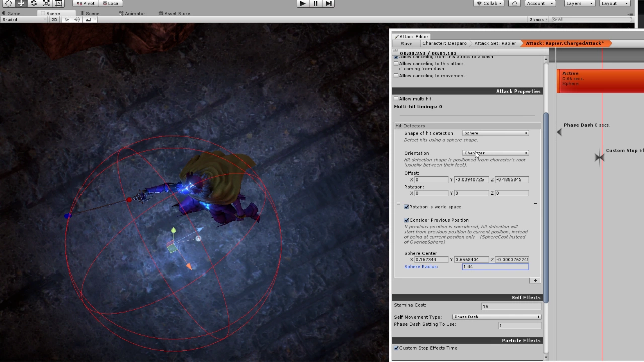The height and width of the screenshot is (362, 644).
Task: Select the Move tool
Action: (21, 3)
